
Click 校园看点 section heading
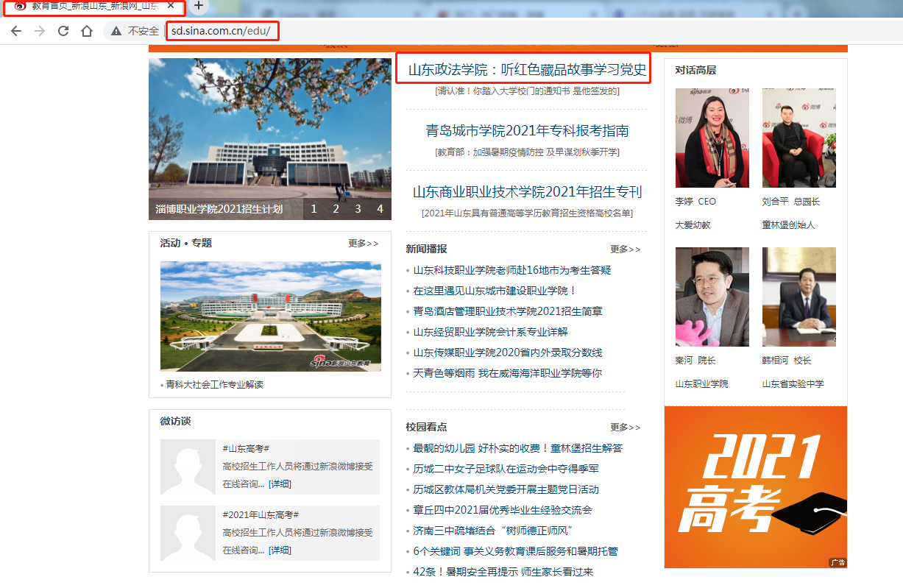click(x=426, y=427)
